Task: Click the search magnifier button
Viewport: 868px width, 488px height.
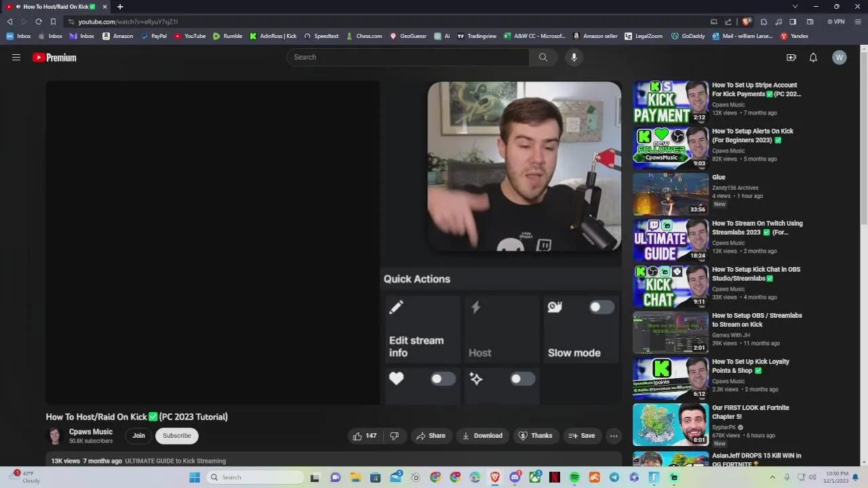Action: [543, 58]
